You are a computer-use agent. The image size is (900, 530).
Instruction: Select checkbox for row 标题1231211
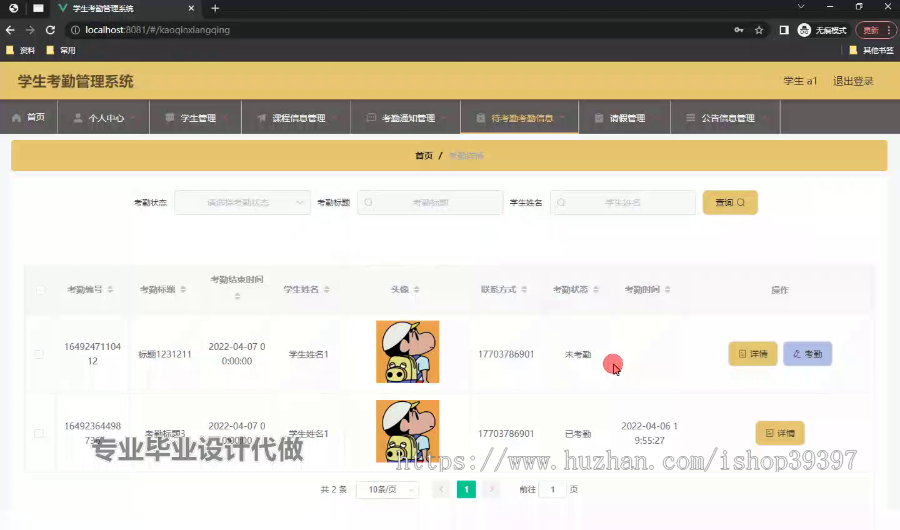tap(39, 354)
